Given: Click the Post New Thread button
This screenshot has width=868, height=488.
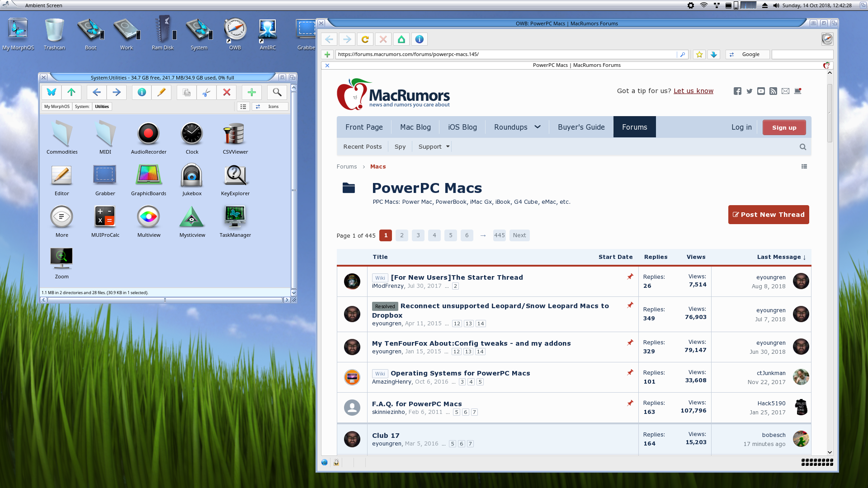Looking at the screenshot, I should (x=768, y=215).
